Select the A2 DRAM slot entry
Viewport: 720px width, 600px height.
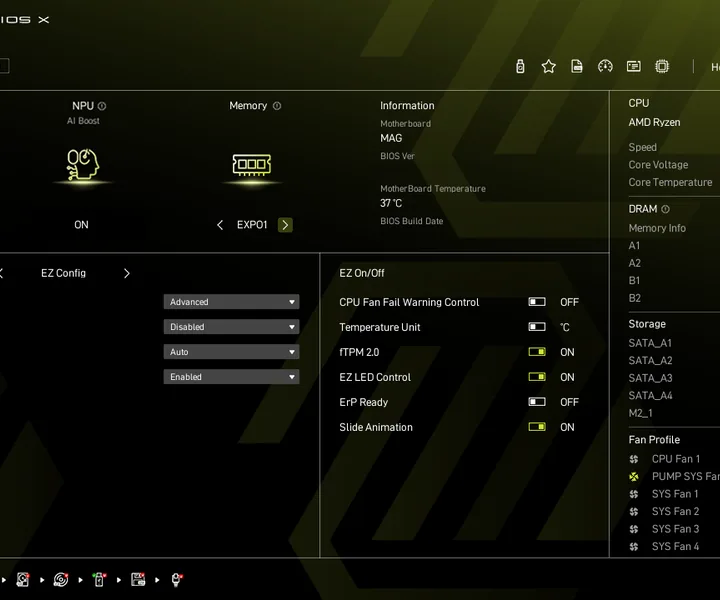click(x=635, y=263)
